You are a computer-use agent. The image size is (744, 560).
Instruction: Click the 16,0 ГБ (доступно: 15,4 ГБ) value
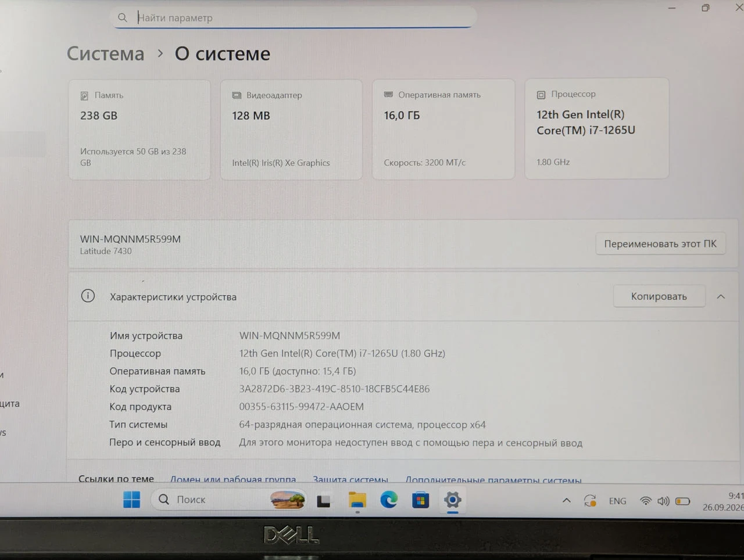(x=298, y=371)
